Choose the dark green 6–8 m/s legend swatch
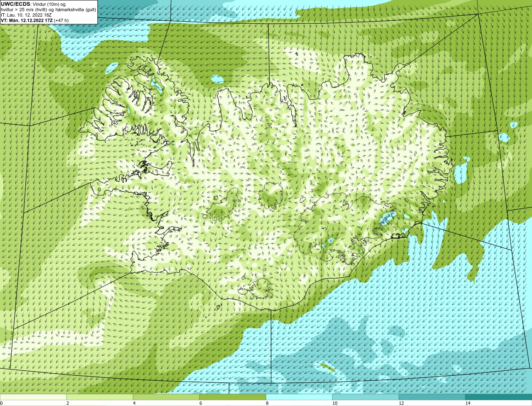Image resolution: width=532 pixels, height=406 pixels. [233, 397]
